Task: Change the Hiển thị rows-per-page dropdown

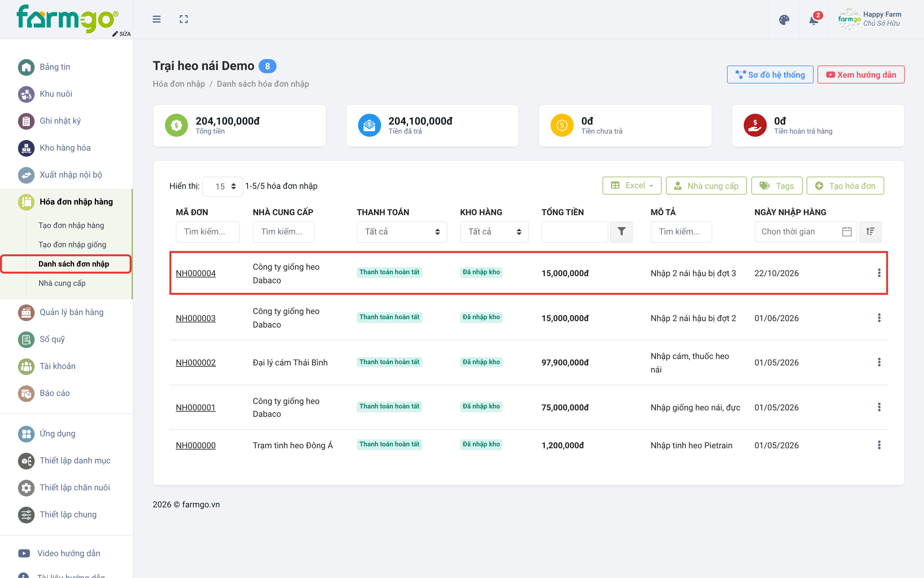Action: pos(222,187)
